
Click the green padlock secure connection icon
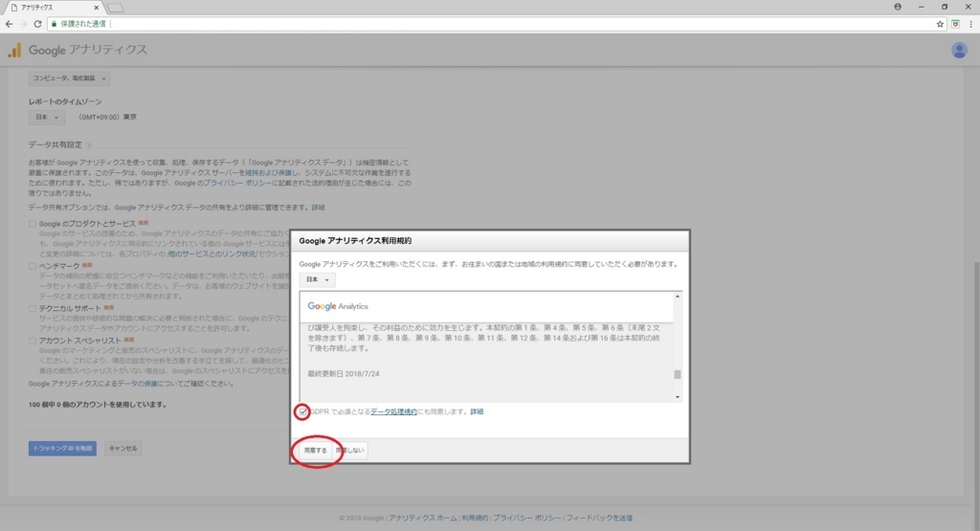55,24
